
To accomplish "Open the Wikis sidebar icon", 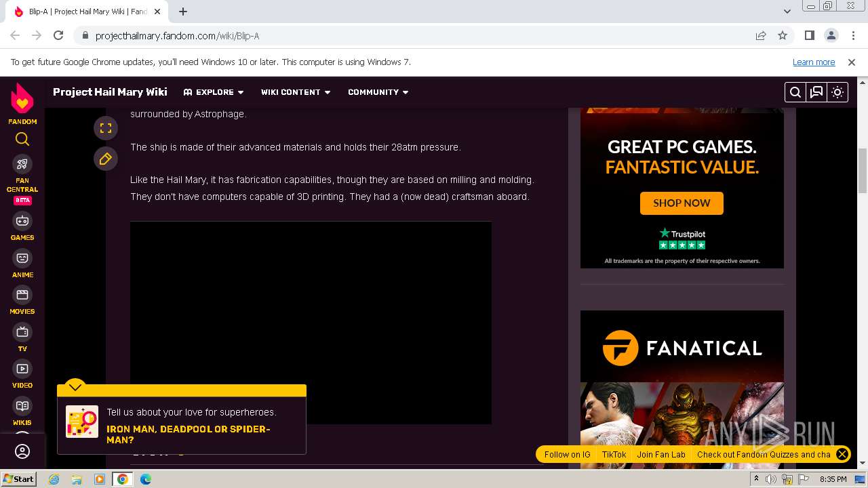I will click(x=22, y=406).
